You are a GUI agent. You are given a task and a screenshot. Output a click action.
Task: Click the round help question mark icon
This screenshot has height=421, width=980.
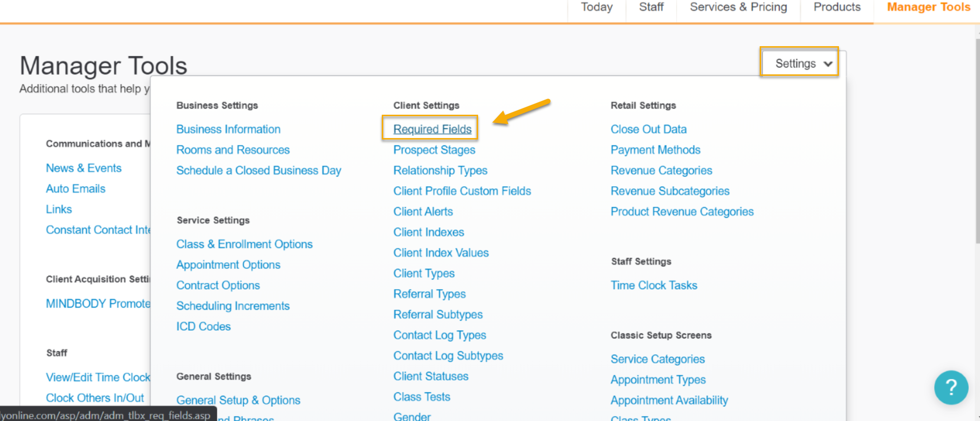951,387
